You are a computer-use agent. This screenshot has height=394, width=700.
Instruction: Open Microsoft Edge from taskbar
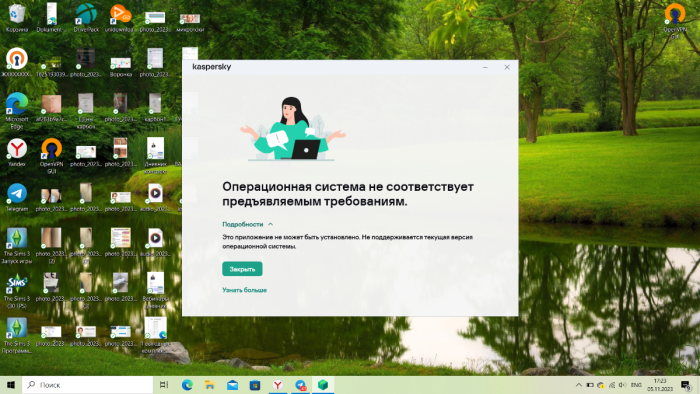pyautogui.click(x=187, y=385)
